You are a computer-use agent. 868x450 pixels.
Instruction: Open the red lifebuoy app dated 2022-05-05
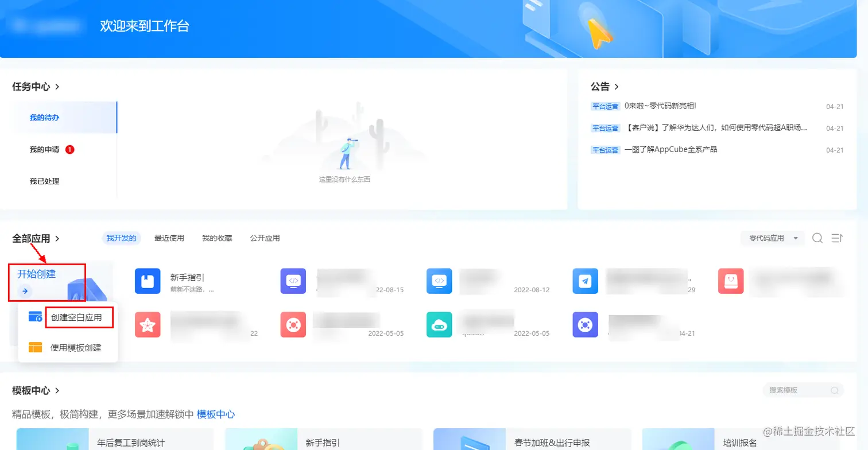click(293, 325)
